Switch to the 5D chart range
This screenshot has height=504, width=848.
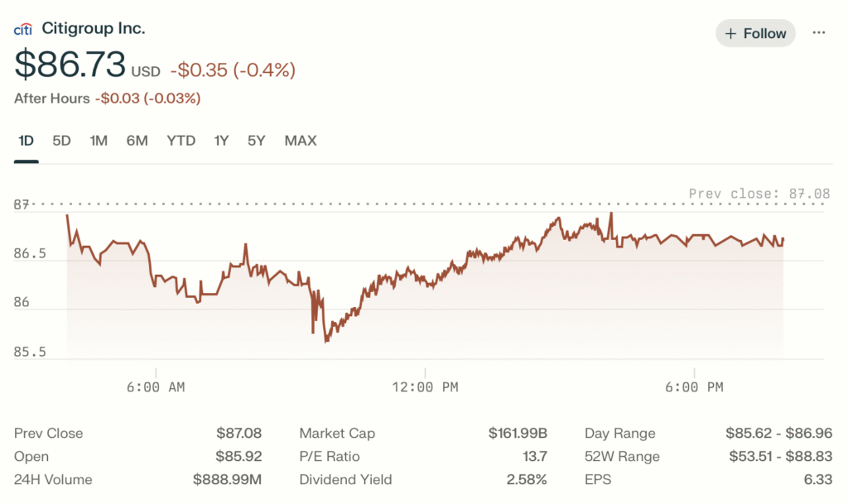point(61,141)
